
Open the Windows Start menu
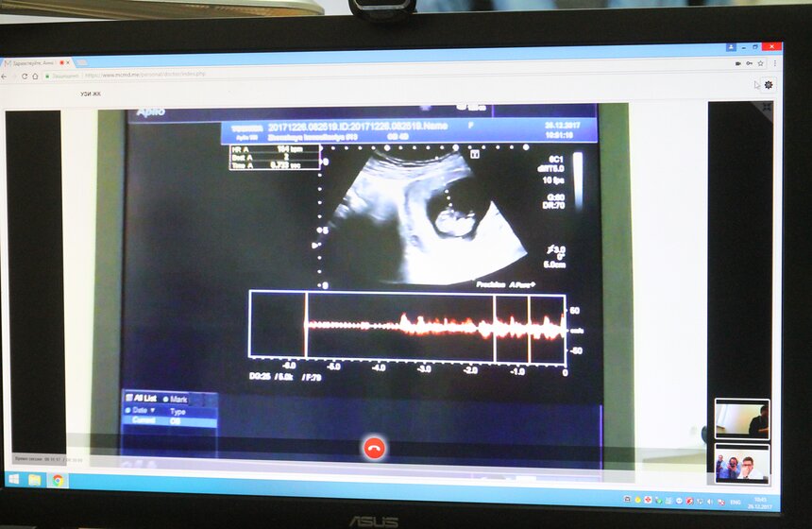(x=14, y=480)
